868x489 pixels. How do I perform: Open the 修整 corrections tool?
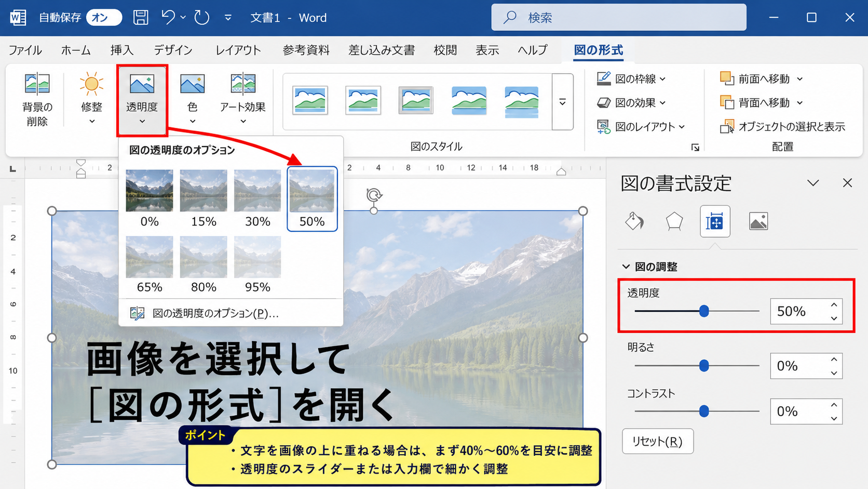click(x=91, y=99)
